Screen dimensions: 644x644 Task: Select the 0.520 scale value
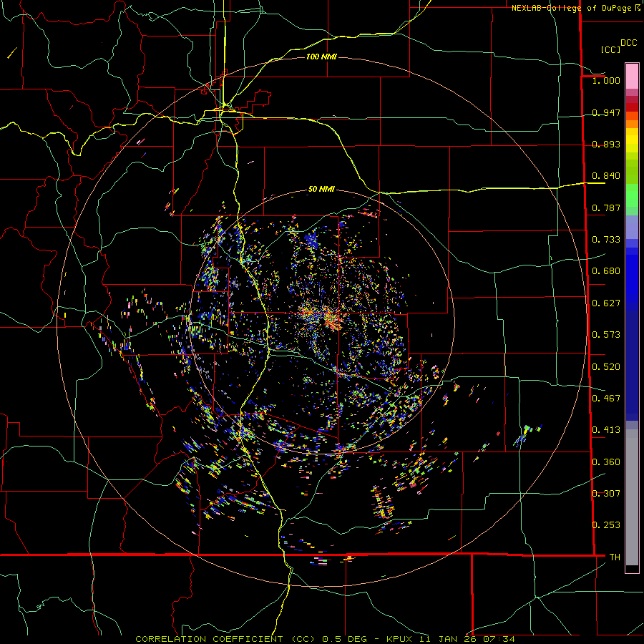606,367
